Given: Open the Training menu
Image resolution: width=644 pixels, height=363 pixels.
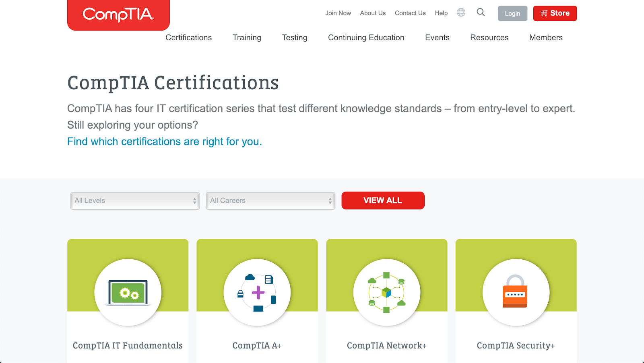Looking at the screenshot, I should (247, 37).
